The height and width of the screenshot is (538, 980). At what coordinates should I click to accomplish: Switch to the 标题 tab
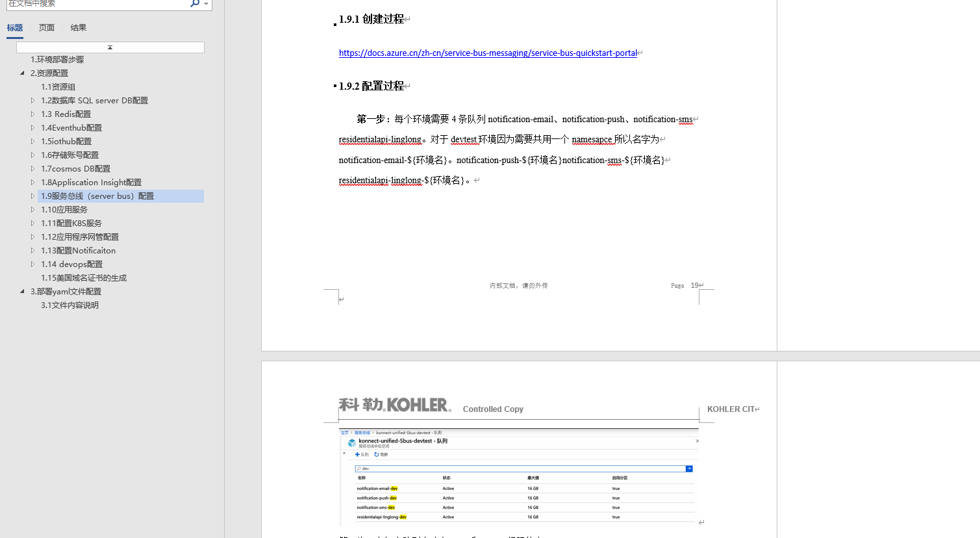coord(15,28)
